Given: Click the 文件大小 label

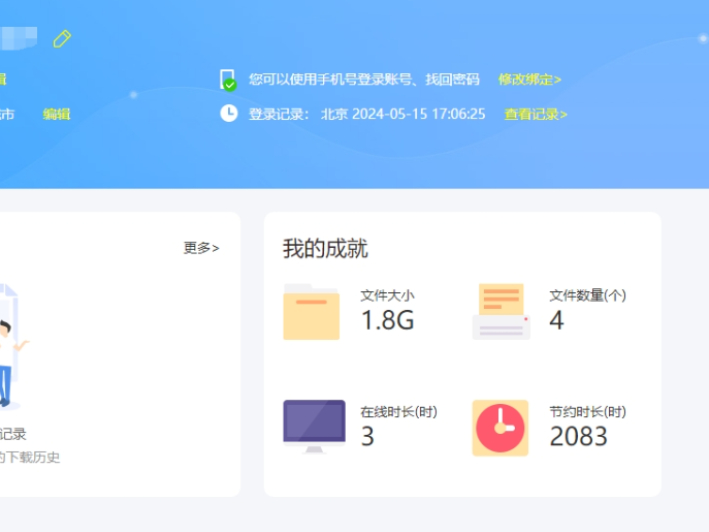Looking at the screenshot, I should (x=388, y=296).
